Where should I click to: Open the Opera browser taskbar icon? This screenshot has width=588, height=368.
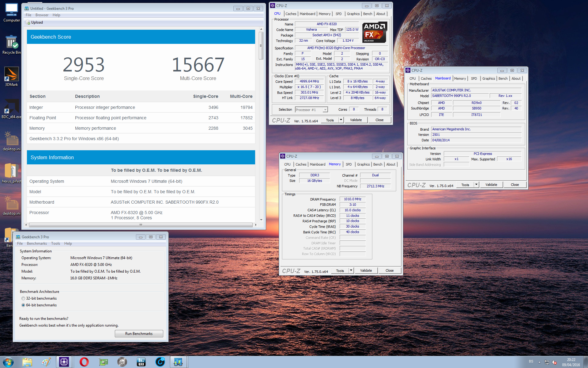coord(84,362)
